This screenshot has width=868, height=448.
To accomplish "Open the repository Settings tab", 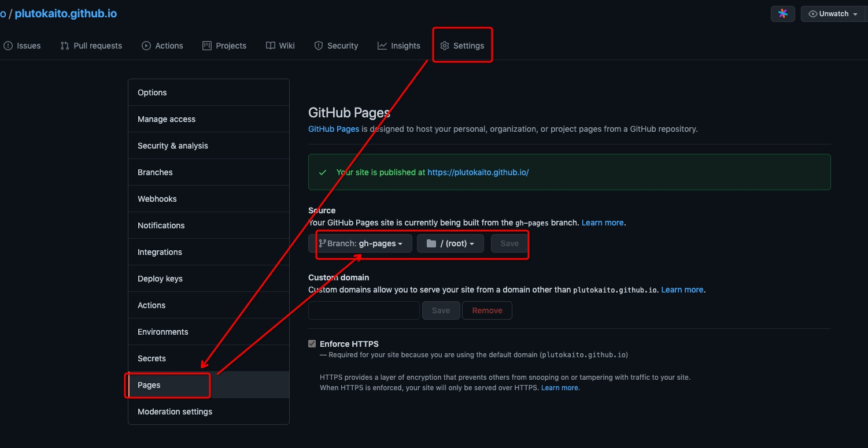I will click(x=462, y=46).
